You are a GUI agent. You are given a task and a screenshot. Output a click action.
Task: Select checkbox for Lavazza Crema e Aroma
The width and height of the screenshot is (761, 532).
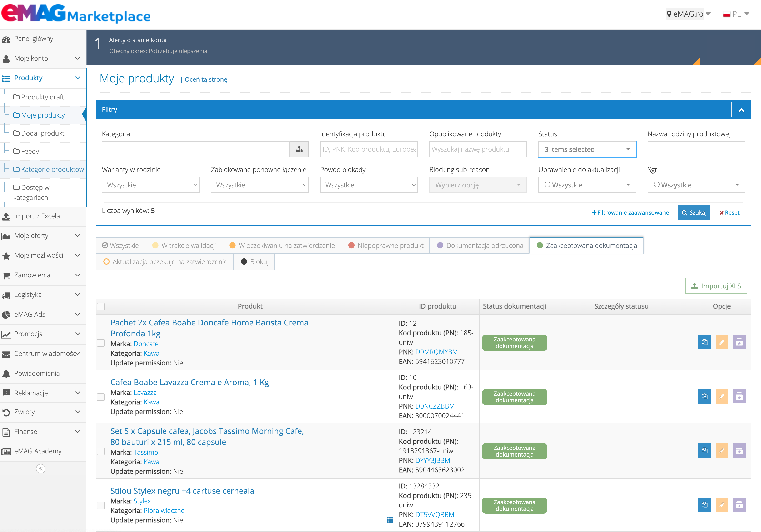coord(101,397)
